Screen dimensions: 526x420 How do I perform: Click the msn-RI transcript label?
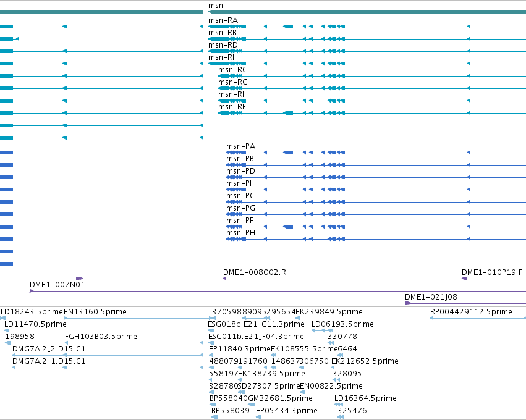click(221, 57)
